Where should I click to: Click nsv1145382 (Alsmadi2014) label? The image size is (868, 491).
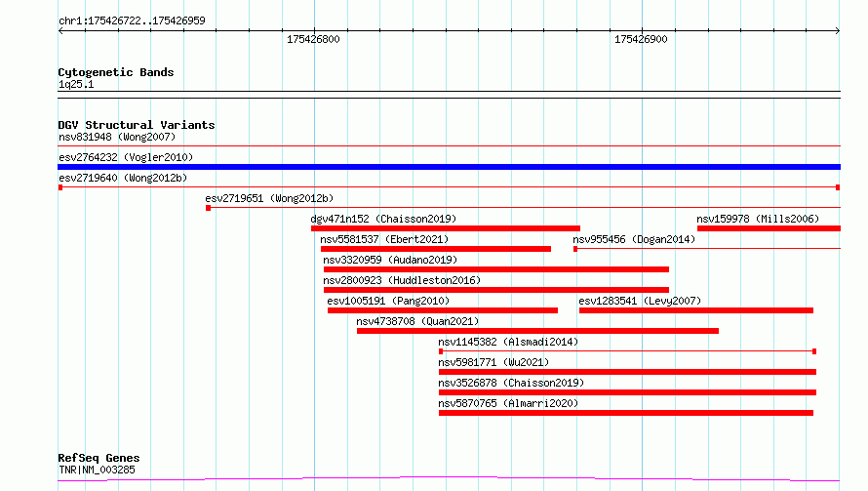(508, 342)
